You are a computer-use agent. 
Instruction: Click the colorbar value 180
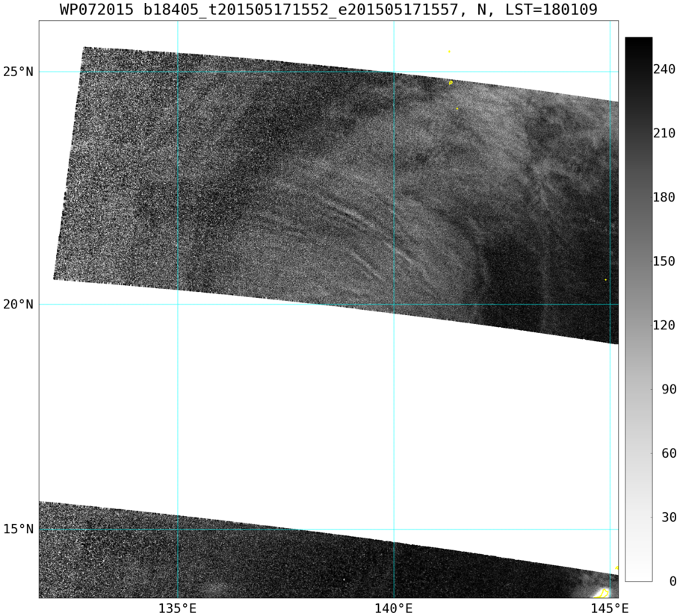coord(664,198)
